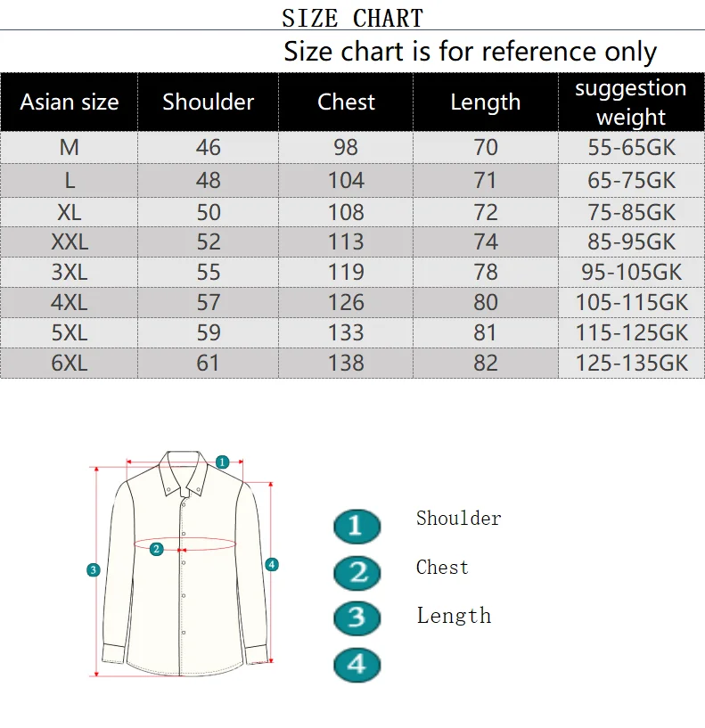Viewport: 705px width, 728px height.
Task: Click the large teal number 4 legend badge
Action: point(357,665)
